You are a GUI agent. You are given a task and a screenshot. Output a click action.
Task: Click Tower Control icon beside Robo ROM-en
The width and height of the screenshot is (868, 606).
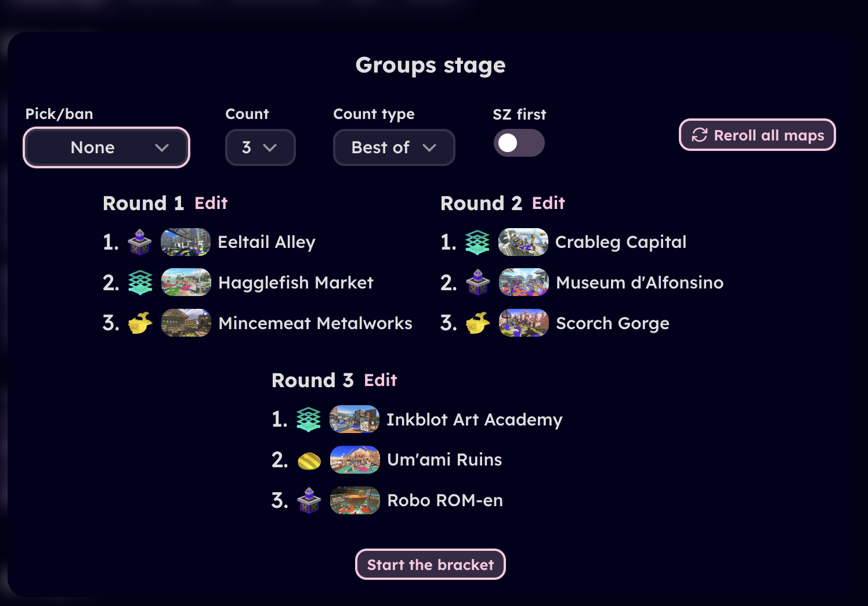click(x=309, y=500)
